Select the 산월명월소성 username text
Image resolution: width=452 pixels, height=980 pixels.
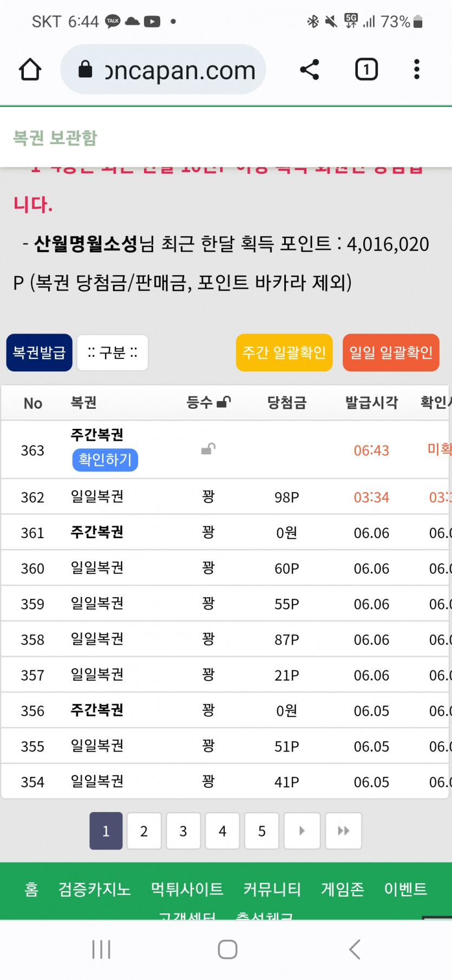tap(86, 244)
